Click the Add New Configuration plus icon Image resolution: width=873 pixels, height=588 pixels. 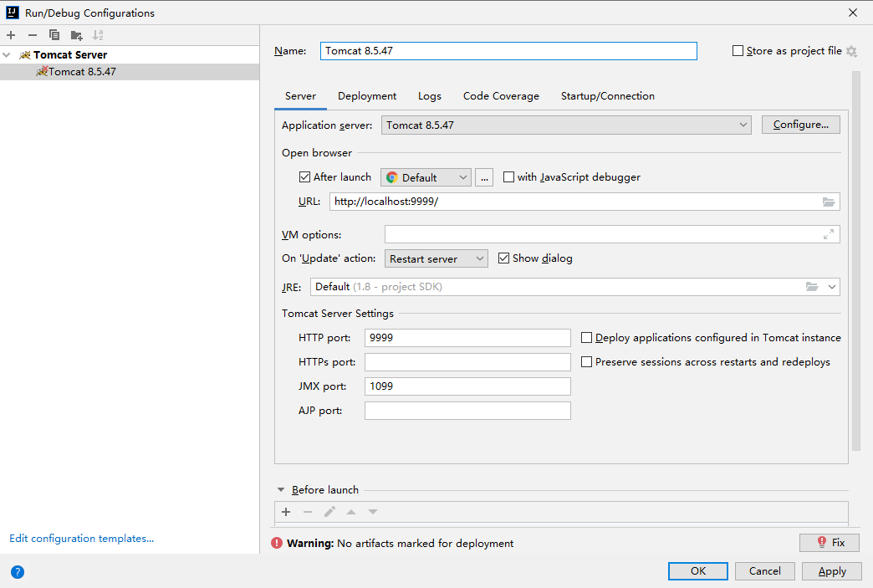coord(11,35)
